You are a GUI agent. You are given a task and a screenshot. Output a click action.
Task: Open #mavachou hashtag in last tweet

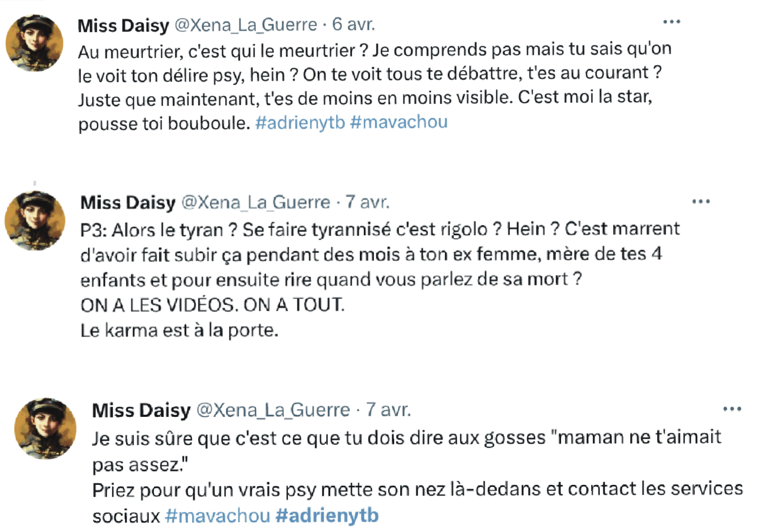point(217,516)
